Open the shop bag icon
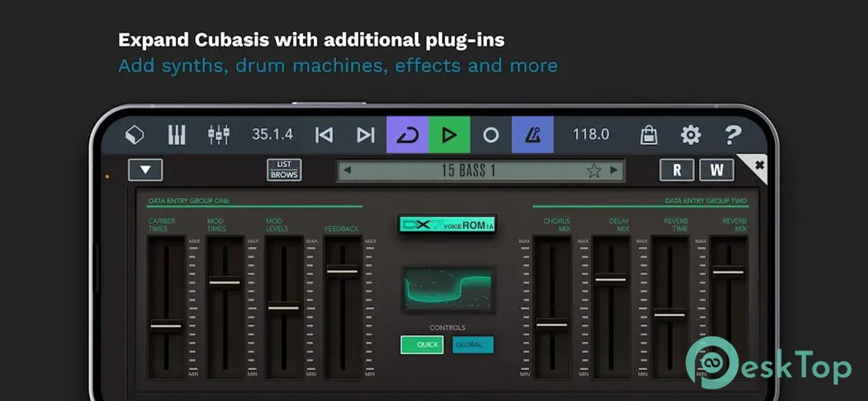The width and height of the screenshot is (868, 401). tap(648, 135)
